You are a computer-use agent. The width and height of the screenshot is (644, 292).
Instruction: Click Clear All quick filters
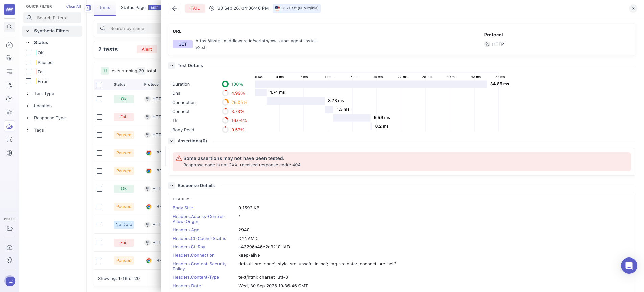[73, 6]
